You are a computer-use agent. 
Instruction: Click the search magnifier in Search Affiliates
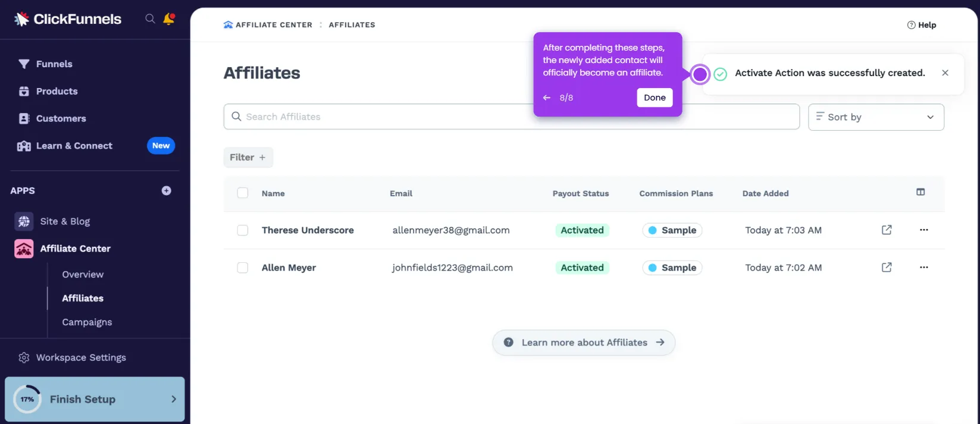236,117
